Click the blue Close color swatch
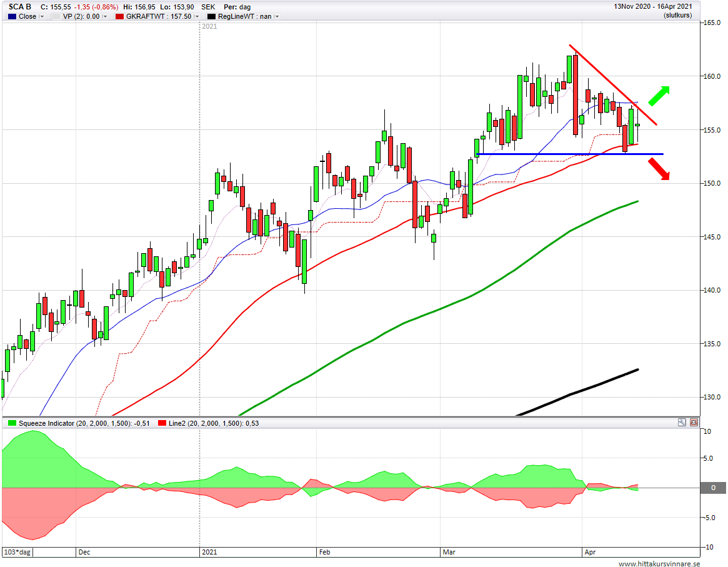The image size is (728, 567). pyautogui.click(x=12, y=16)
